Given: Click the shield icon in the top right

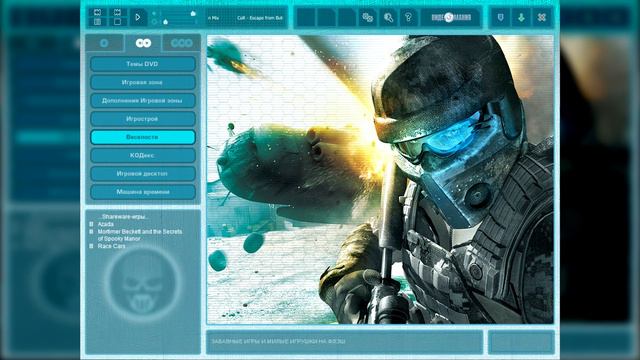Looking at the screenshot, I should [501, 18].
